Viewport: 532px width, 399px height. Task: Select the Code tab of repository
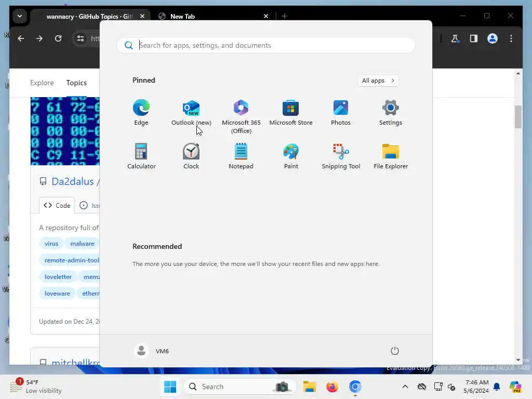tap(57, 205)
